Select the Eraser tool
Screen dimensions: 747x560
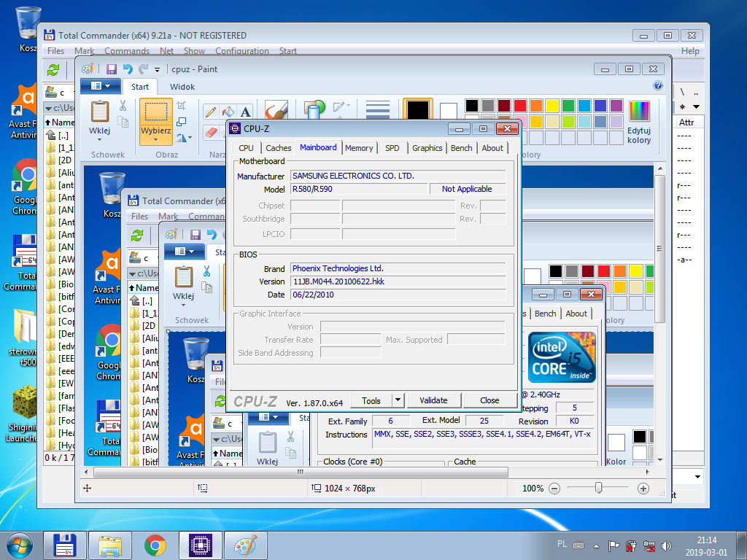[x=211, y=132]
